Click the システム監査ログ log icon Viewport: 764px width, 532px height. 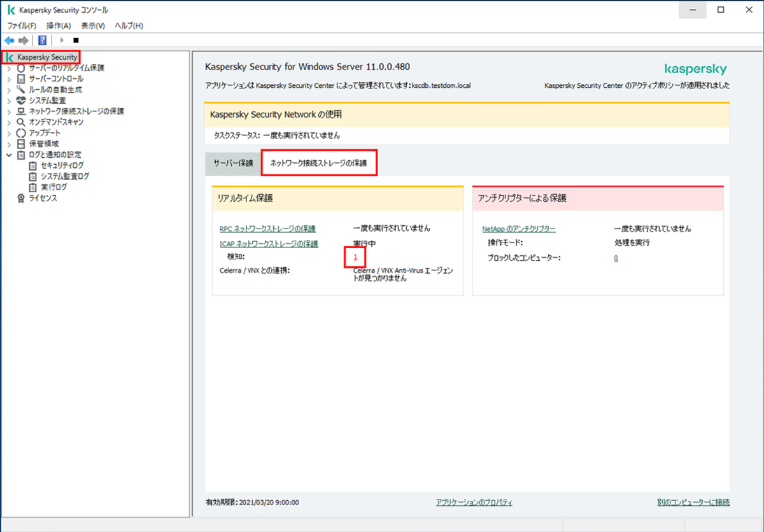coord(32,176)
